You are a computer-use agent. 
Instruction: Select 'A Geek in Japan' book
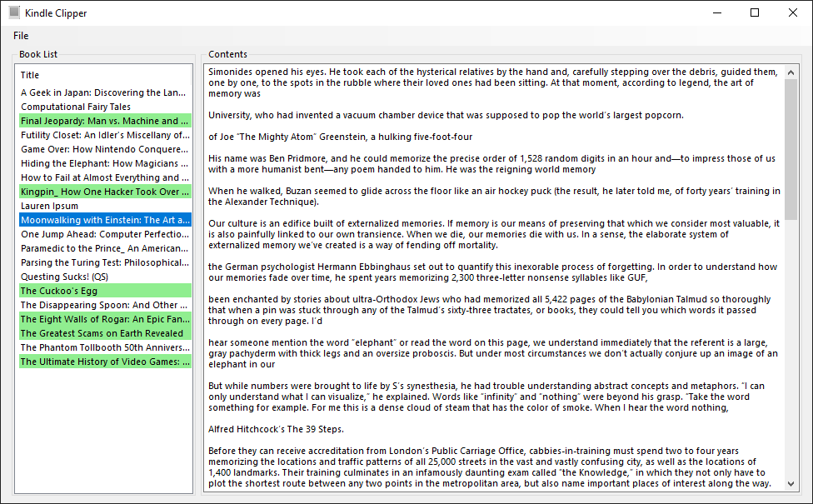[x=105, y=92]
